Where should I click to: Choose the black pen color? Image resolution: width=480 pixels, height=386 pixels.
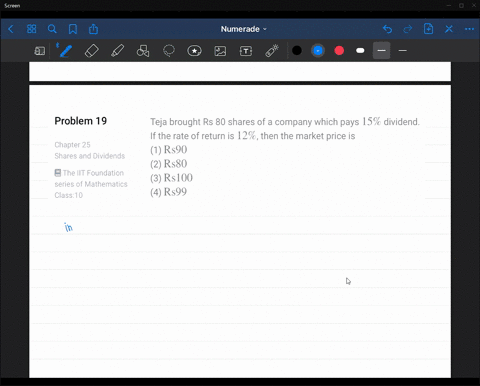297,51
